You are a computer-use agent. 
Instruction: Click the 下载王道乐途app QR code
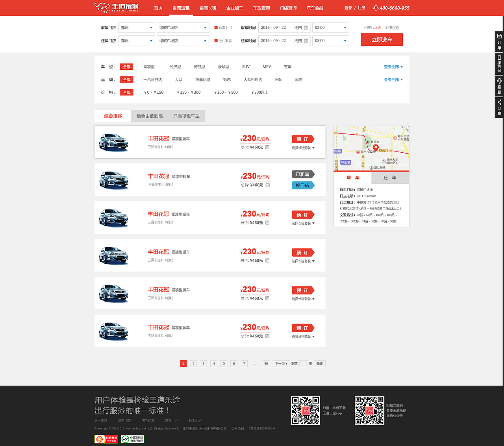[x=306, y=411]
